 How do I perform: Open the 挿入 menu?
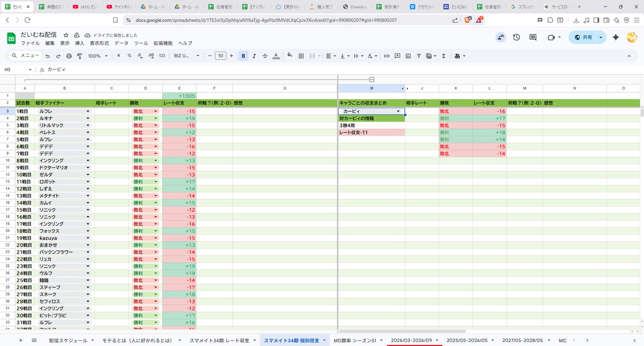pos(80,43)
